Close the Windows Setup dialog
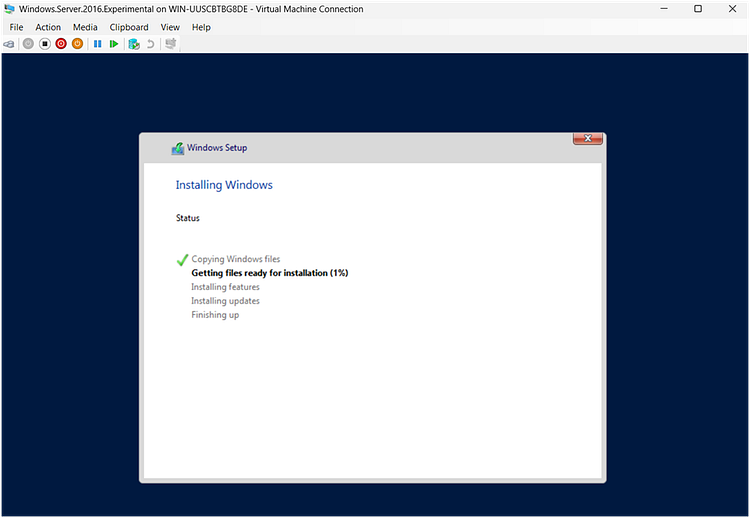This screenshot has height=518, width=750. click(x=587, y=138)
